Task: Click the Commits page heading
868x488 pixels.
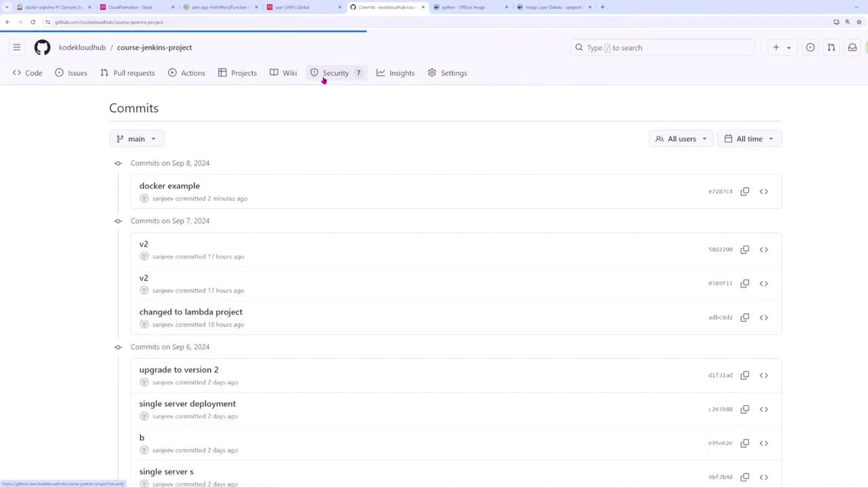Action: click(x=134, y=108)
